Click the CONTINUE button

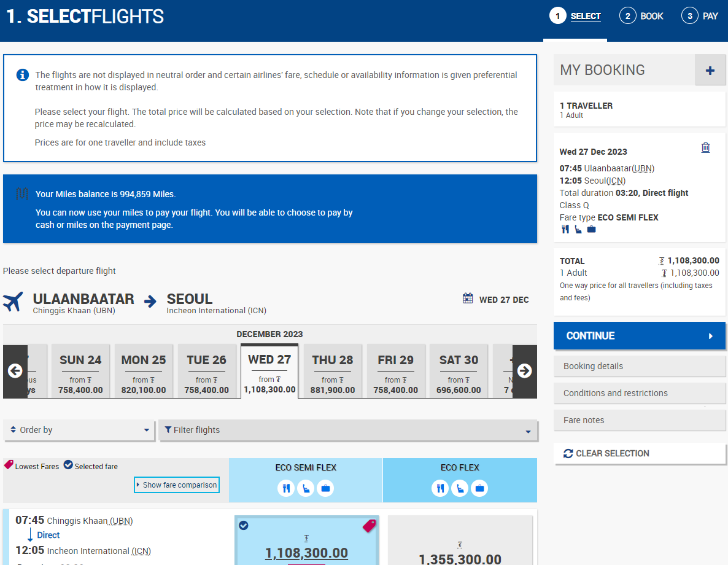tap(640, 335)
